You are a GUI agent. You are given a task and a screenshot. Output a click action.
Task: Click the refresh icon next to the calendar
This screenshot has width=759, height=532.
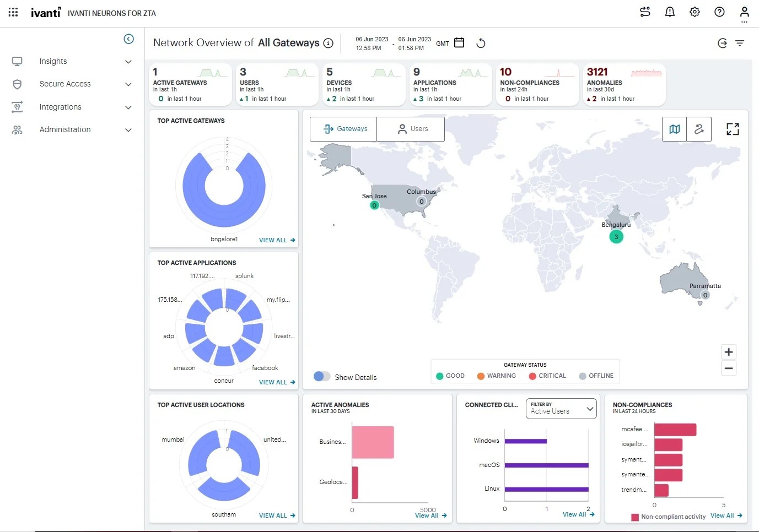481,43
